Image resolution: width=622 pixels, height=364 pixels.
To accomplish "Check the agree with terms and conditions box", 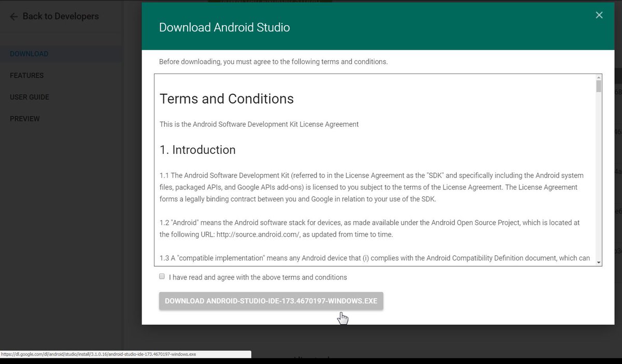I will pos(162,276).
